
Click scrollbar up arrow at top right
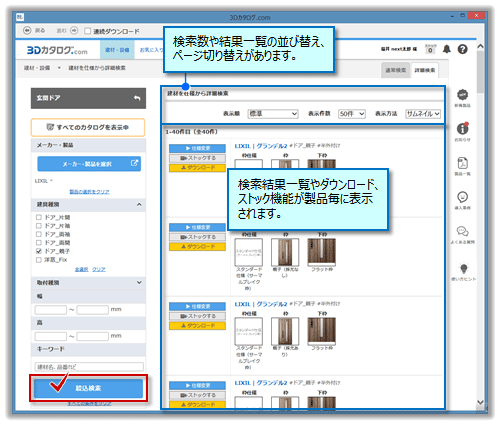click(x=480, y=46)
